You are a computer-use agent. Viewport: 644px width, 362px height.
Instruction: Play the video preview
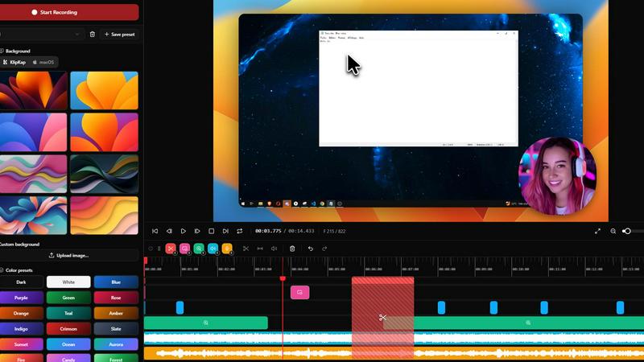click(x=184, y=231)
